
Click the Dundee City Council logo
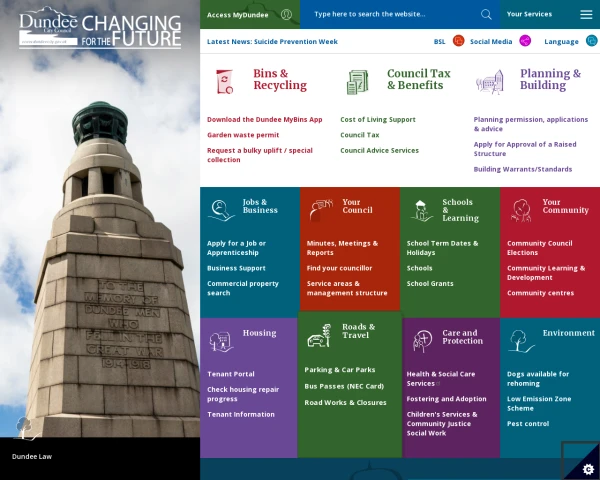(100, 27)
